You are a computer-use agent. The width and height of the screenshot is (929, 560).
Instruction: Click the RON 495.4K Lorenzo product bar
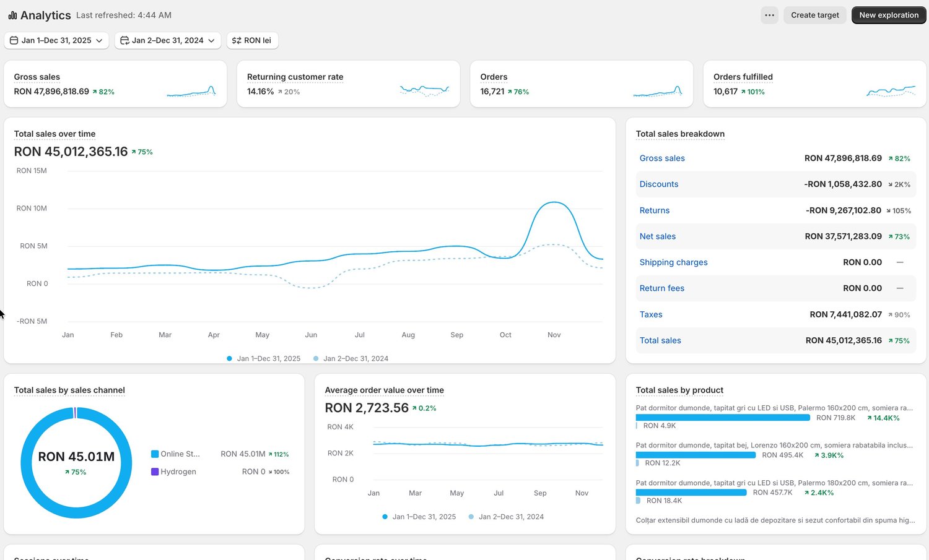click(696, 455)
